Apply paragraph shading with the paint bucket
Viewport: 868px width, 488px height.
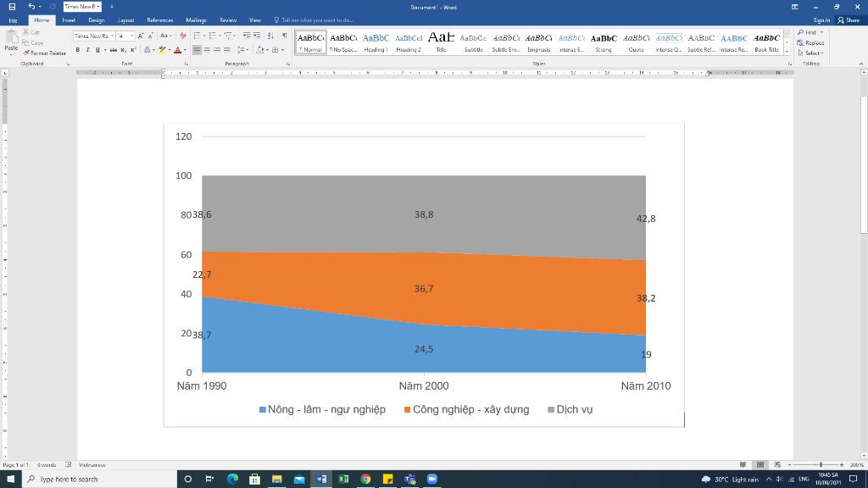pyautogui.click(x=259, y=50)
